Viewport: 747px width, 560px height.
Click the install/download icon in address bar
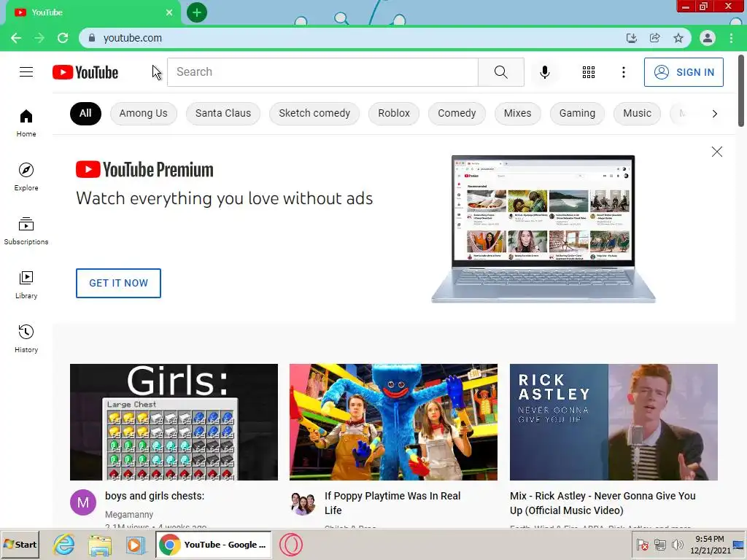click(x=631, y=38)
